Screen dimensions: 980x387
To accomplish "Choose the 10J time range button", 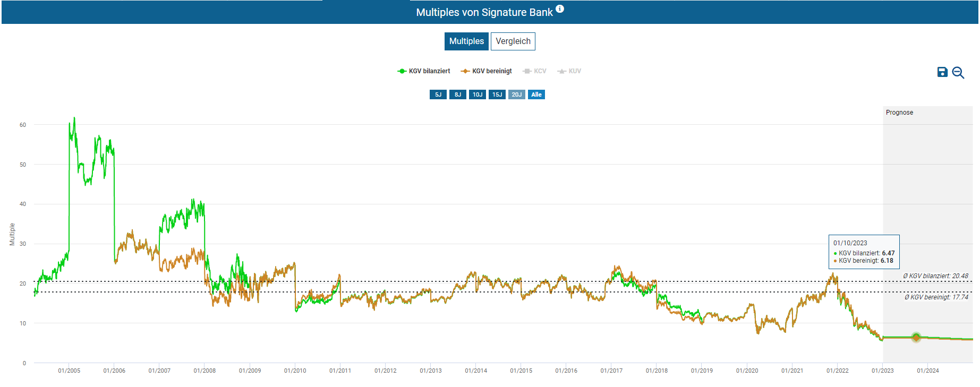I will 478,94.
